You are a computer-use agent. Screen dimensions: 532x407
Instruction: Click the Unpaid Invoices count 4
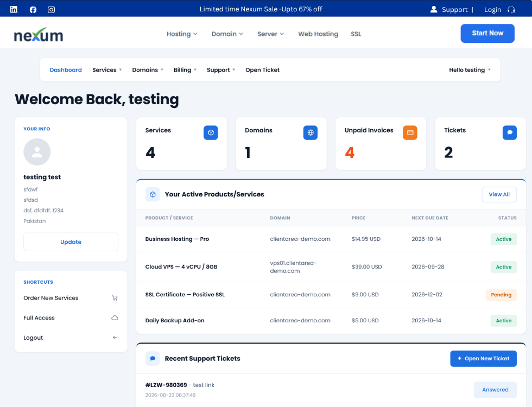[x=350, y=152]
